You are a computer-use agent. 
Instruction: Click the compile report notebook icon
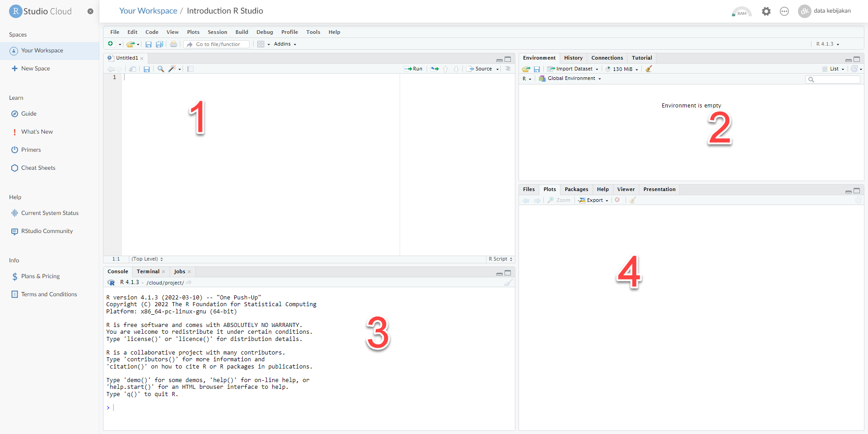(x=190, y=69)
